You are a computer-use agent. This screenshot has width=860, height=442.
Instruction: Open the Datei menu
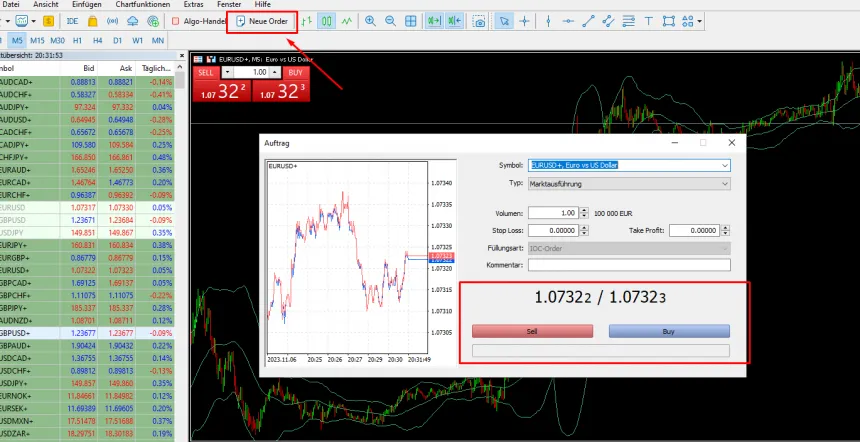[x=12, y=4]
